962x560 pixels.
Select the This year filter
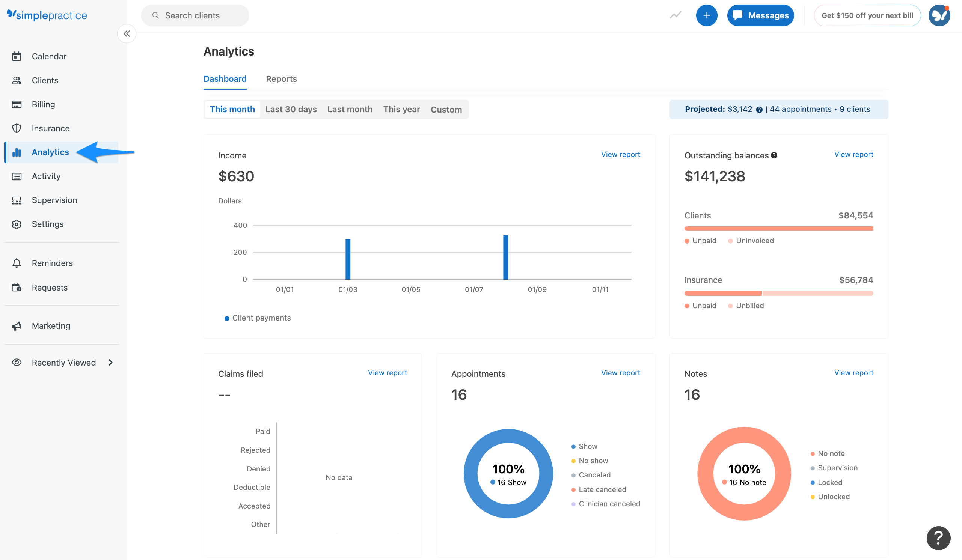click(x=401, y=109)
